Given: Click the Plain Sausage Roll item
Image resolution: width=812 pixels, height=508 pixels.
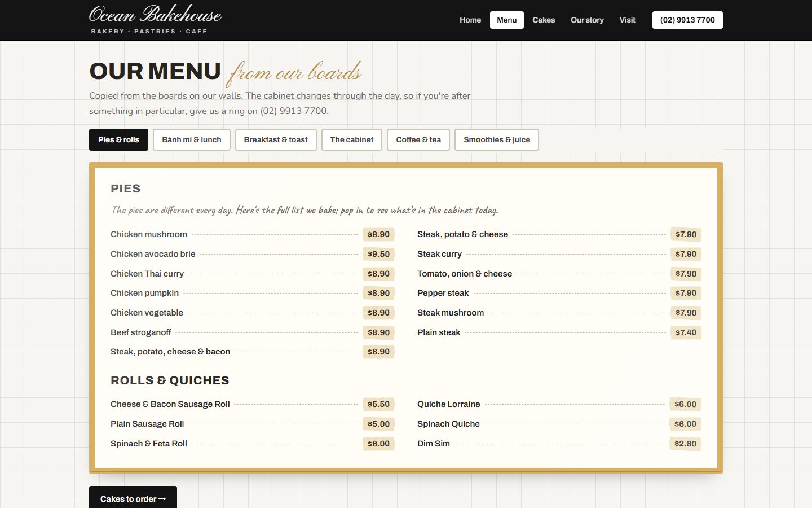Looking at the screenshot, I should (x=253, y=424).
